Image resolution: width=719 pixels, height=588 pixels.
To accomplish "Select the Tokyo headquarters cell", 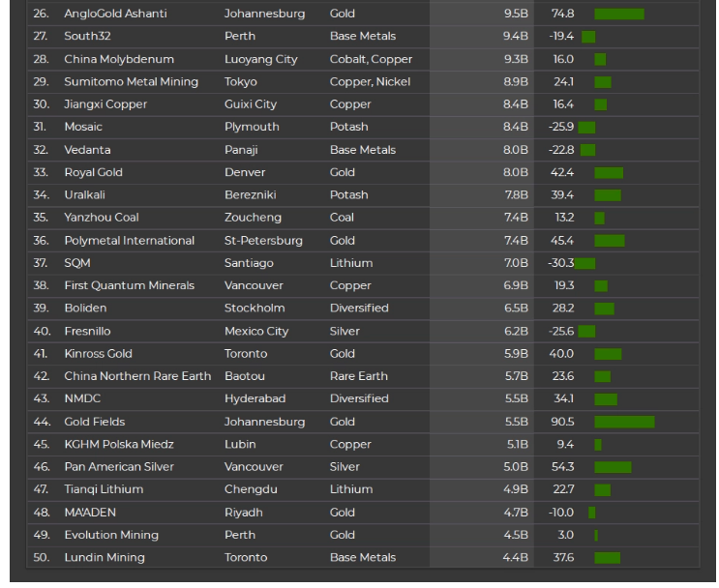I will 240,82.
